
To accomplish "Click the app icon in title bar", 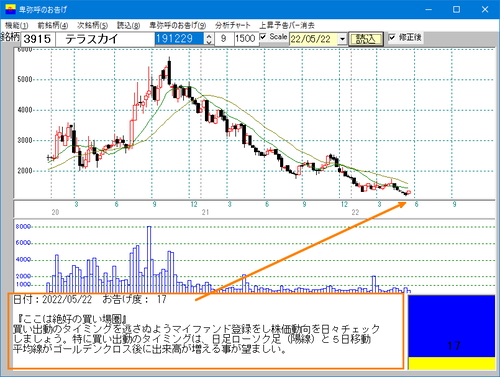I will [10, 9].
